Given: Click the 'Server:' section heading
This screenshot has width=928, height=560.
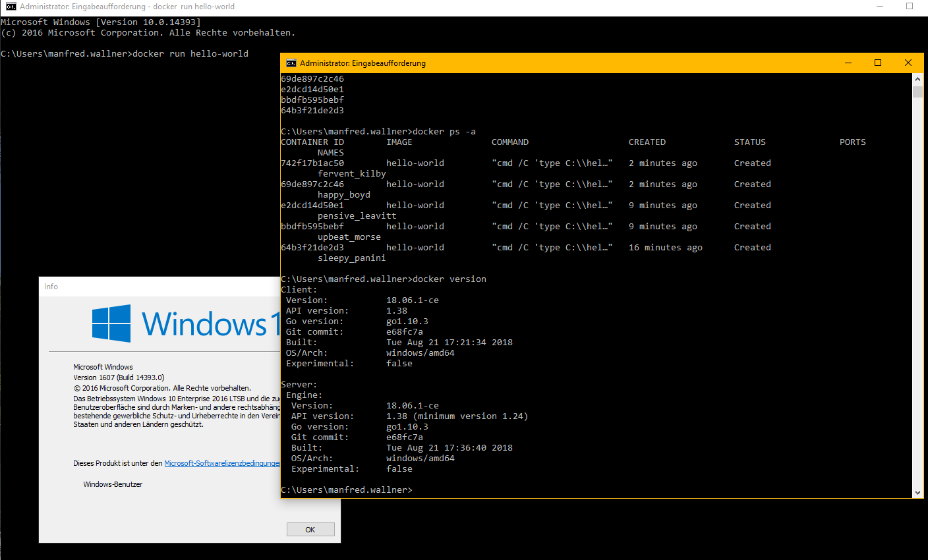Looking at the screenshot, I should 299,385.
